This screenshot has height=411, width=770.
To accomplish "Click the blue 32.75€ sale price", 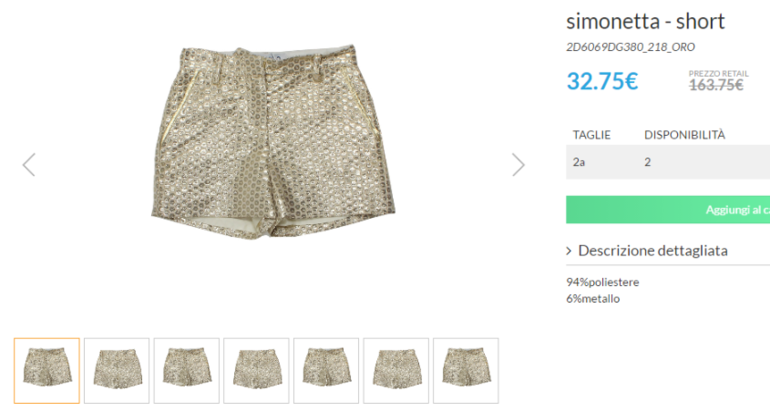I will coord(602,81).
